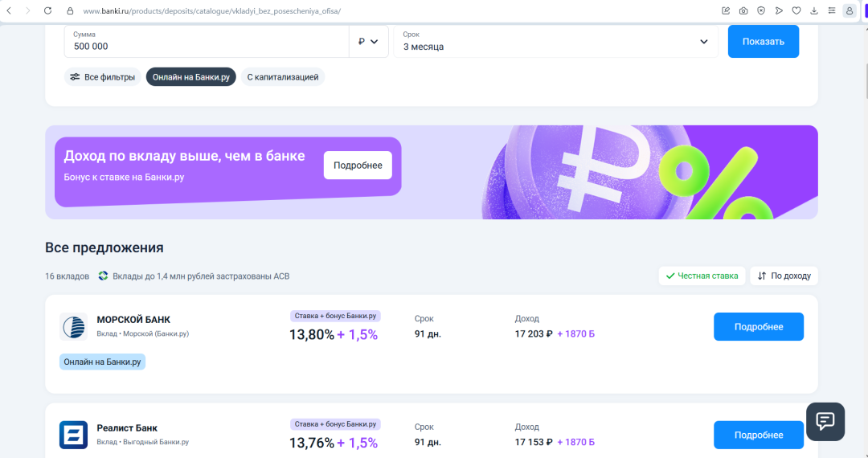Reload the page with refresh icon
Screen dimensions: 868x458
(x=47, y=10)
